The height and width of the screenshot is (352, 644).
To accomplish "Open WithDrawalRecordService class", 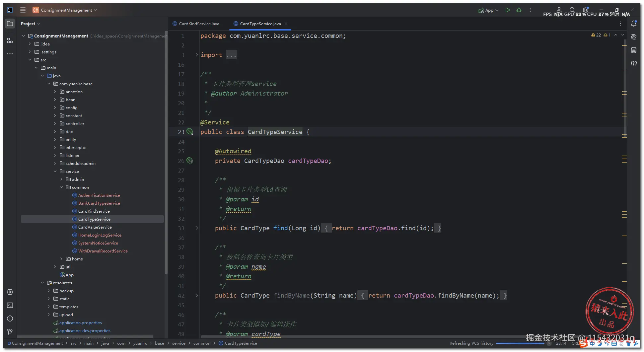I will pyautogui.click(x=103, y=251).
